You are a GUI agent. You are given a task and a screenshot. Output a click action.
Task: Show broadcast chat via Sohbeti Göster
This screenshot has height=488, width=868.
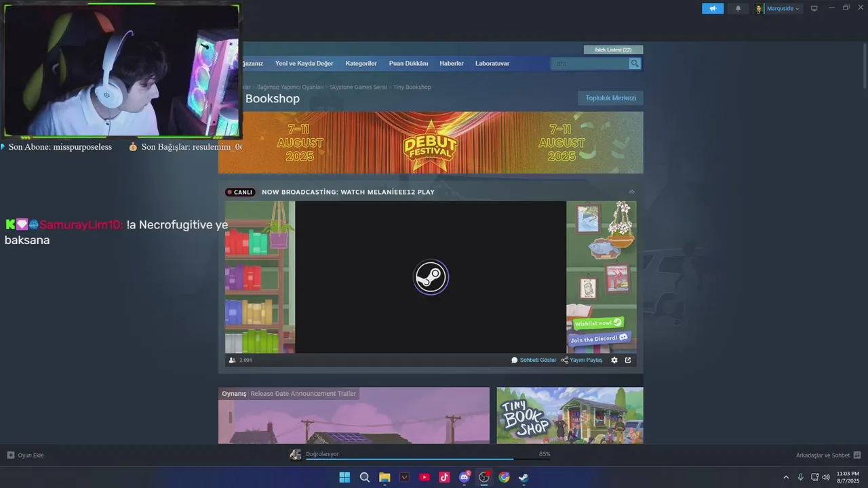[534, 360]
